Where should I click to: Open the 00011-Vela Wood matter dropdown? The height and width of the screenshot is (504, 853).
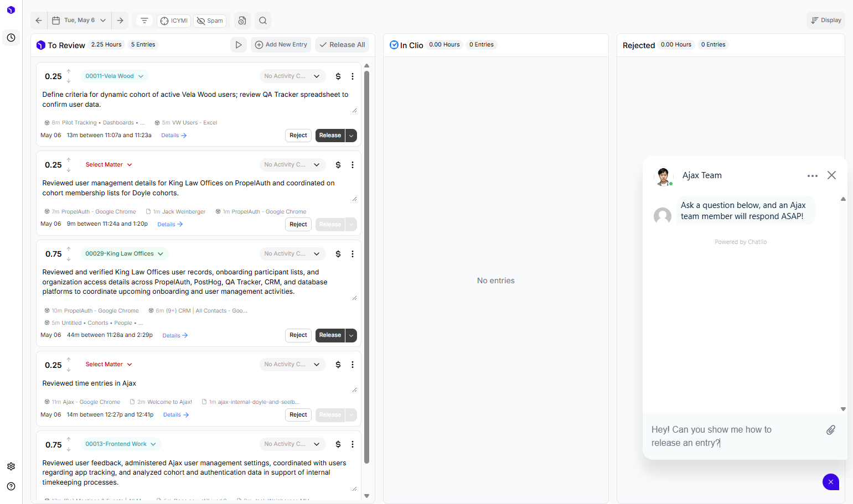pos(114,76)
